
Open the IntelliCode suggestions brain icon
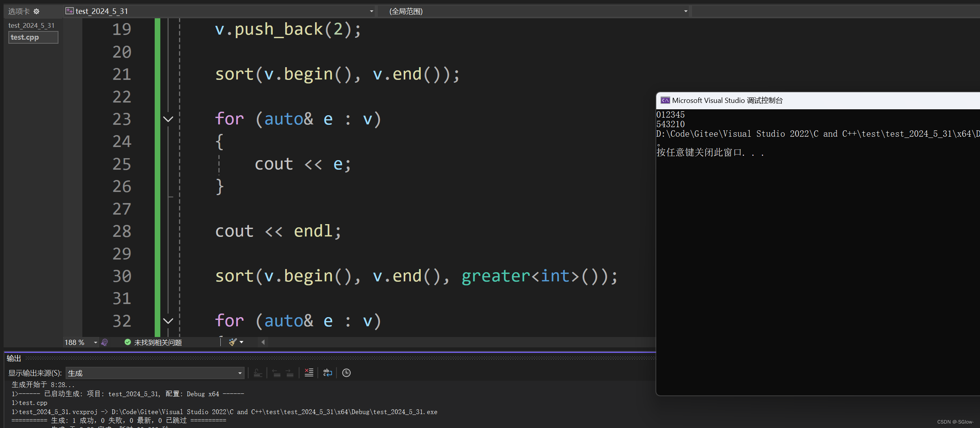(x=105, y=342)
